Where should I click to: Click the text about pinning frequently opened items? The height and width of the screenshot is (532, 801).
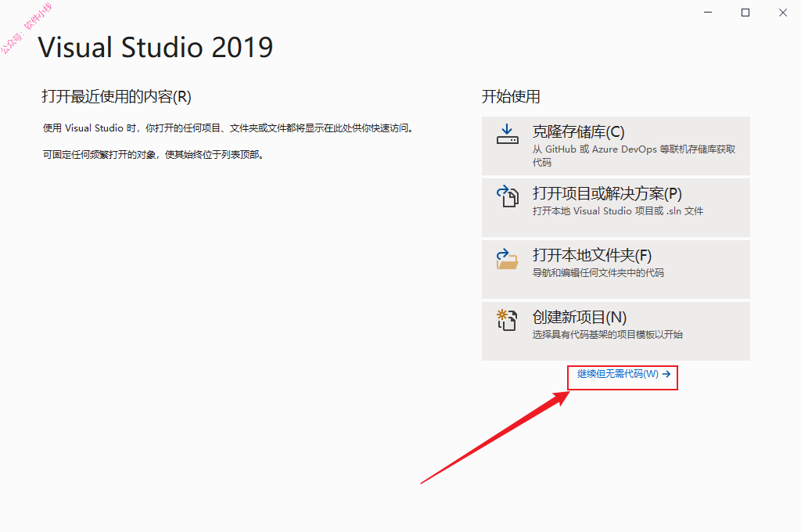[x=153, y=155]
